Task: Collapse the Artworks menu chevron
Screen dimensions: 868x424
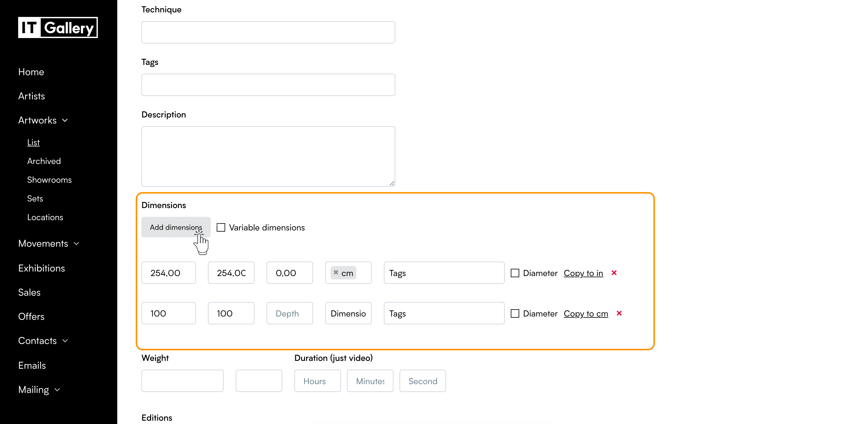Action: click(65, 120)
